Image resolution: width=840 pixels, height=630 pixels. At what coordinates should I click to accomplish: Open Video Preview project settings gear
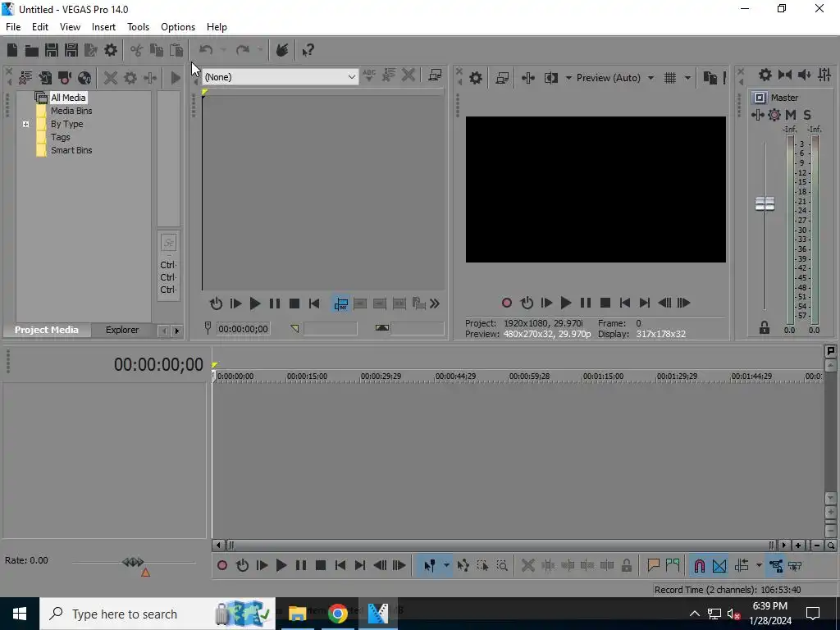point(475,78)
